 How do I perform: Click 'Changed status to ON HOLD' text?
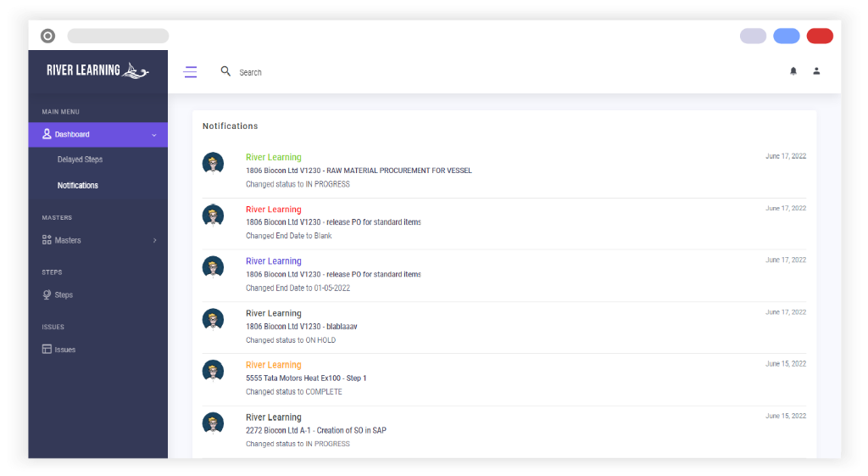pos(291,340)
